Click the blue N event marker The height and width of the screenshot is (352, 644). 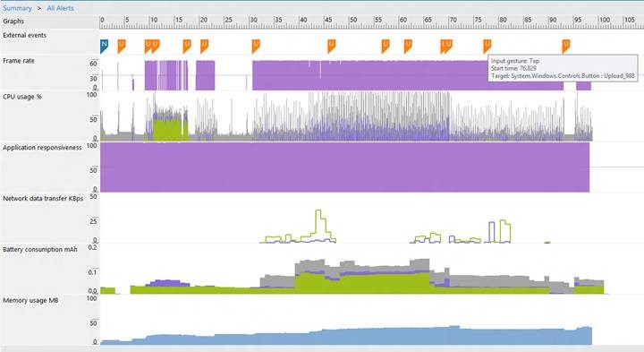tap(104, 46)
